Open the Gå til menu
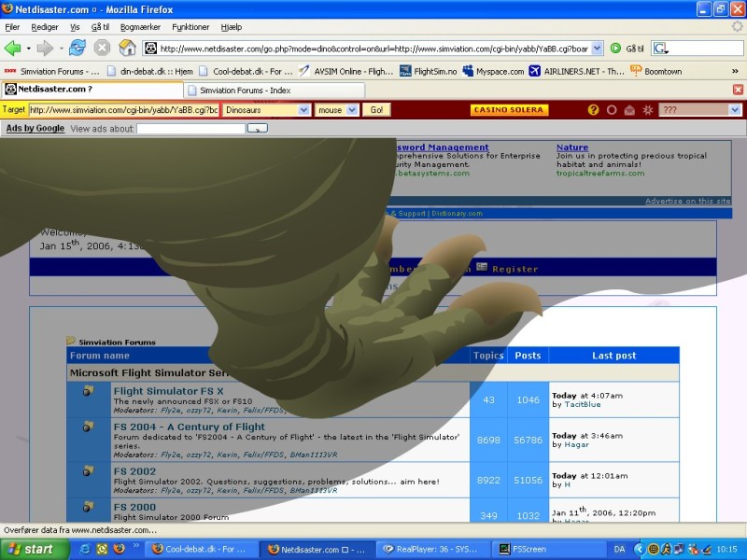 (x=100, y=27)
